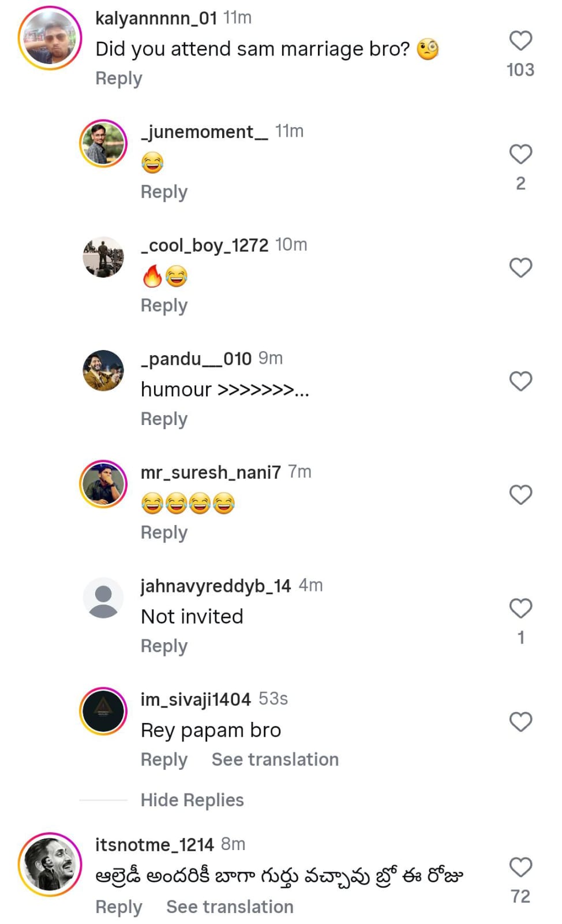Toggle like on itsnotme_1214's comment
562x924 pixels.
pyautogui.click(x=520, y=867)
